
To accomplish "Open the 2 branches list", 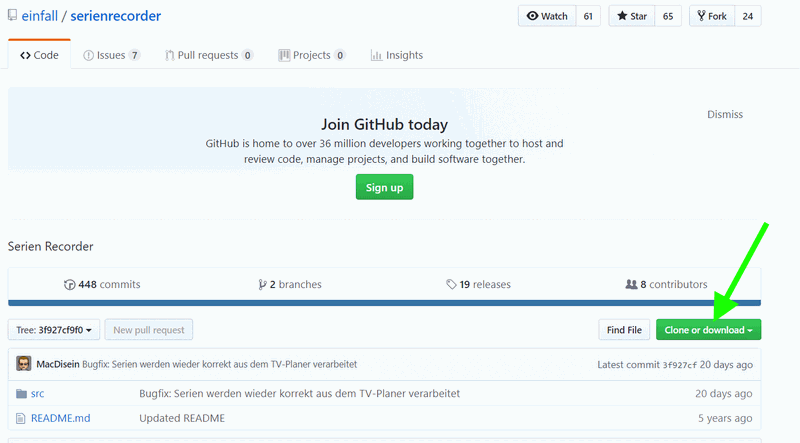I will (x=290, y=284).
